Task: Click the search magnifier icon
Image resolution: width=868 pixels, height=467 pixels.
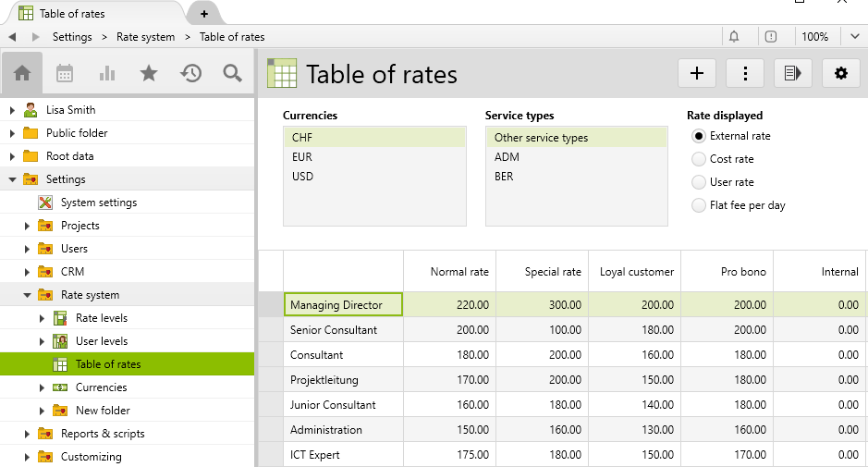Action: point(232,74)
